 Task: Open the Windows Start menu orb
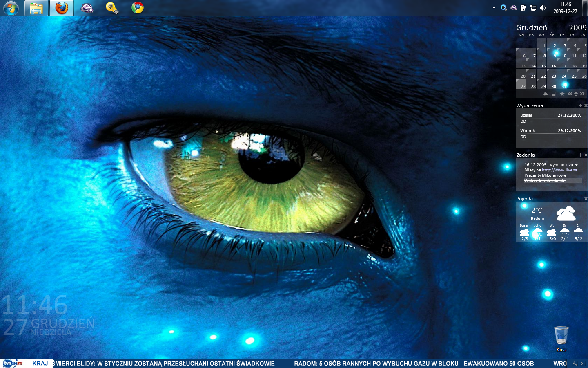click(11, 8)
